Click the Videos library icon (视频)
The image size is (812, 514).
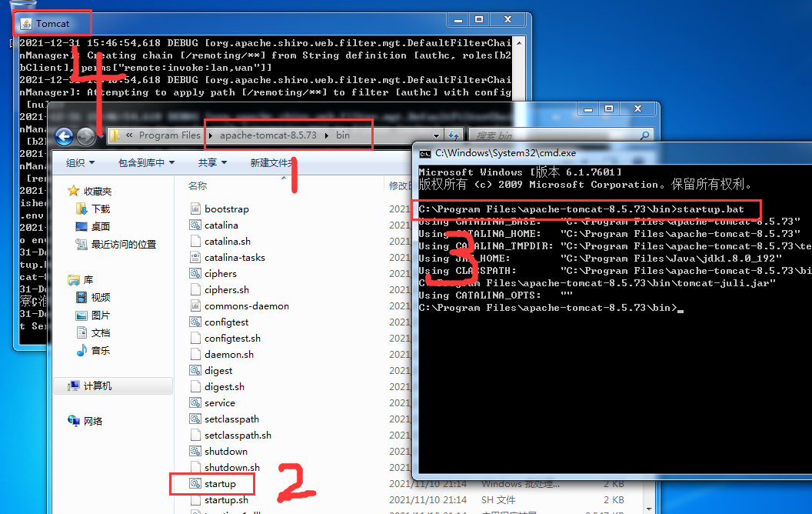[x=82, y=298]
